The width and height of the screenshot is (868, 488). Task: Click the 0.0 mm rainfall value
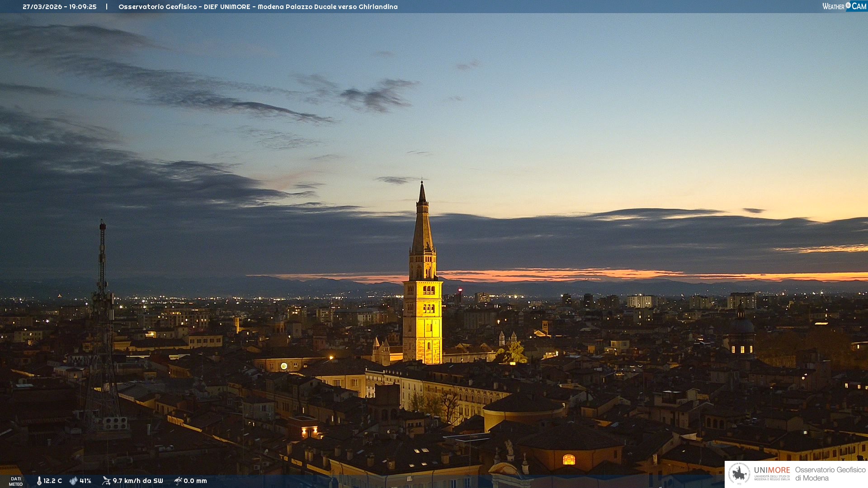pyautogui.click(x=195, y=481)
